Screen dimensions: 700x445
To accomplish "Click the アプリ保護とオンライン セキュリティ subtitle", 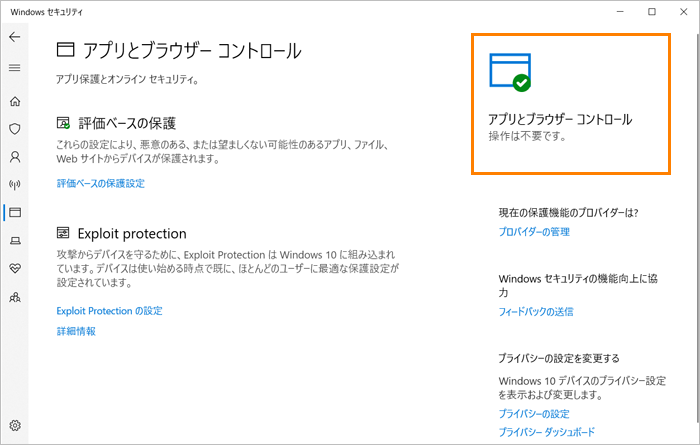I will 127,79.
